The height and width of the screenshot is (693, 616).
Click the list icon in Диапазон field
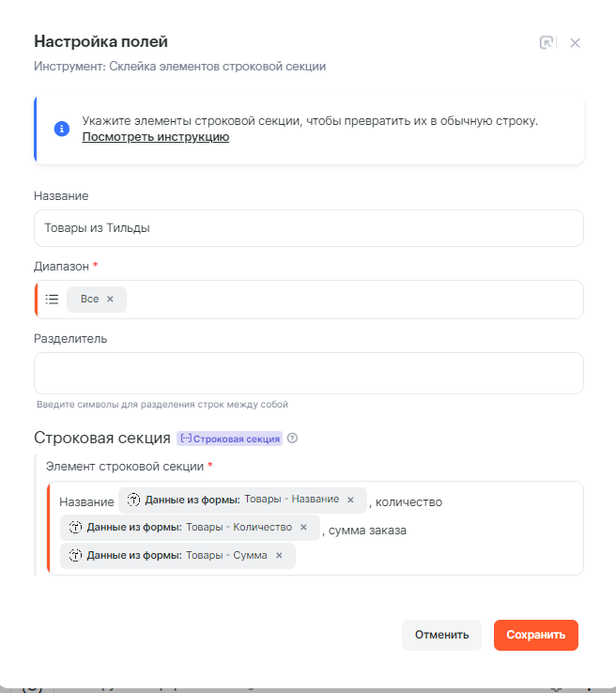click(x=53, y=300)
